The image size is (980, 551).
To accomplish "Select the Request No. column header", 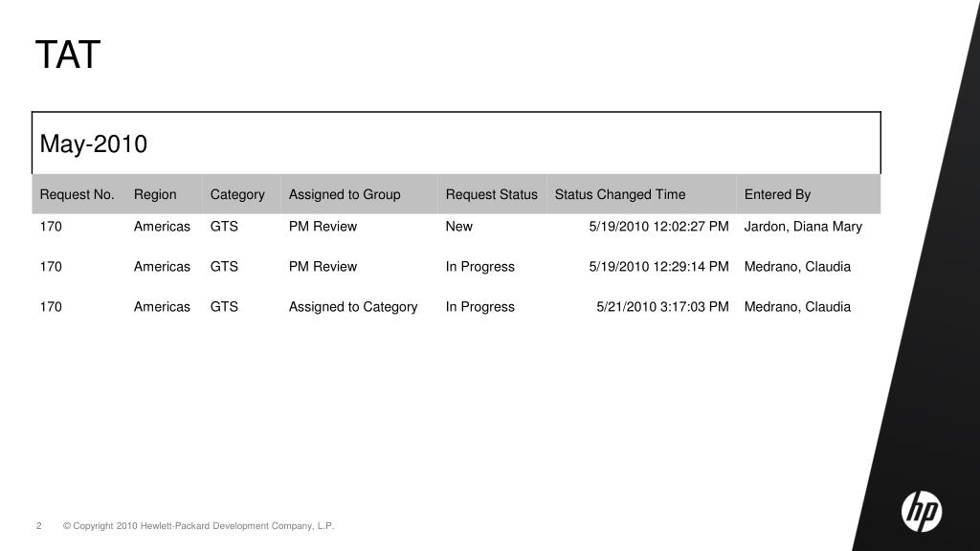I will click(77, 194).
